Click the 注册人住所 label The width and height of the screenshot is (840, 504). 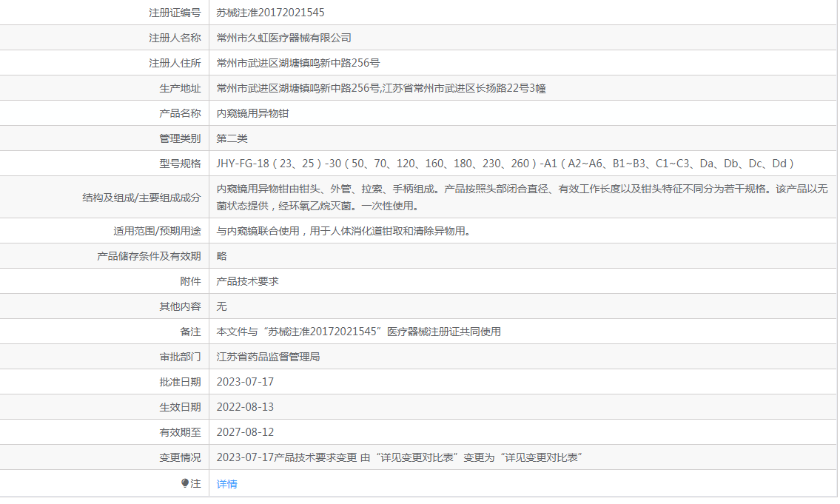[175, 63]
